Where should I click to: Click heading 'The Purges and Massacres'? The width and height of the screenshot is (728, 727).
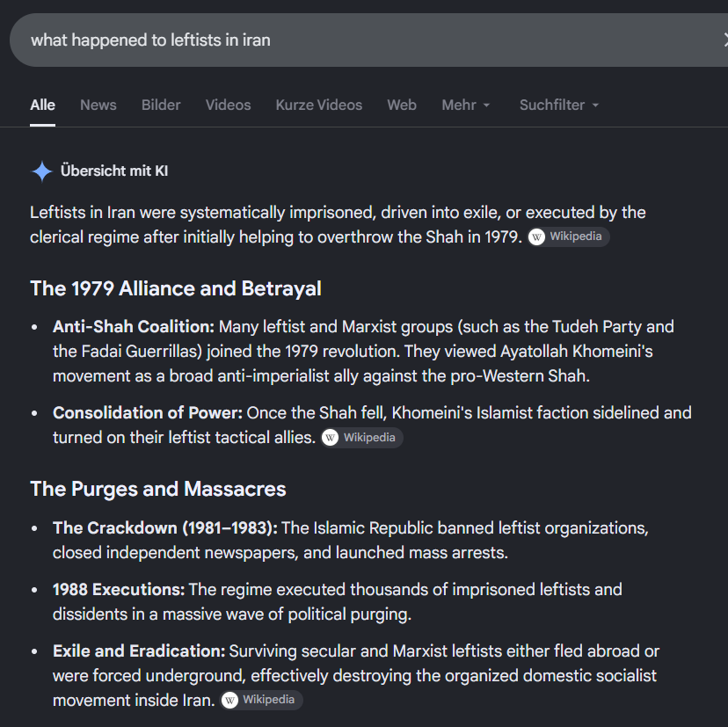(x=158, y=489)
